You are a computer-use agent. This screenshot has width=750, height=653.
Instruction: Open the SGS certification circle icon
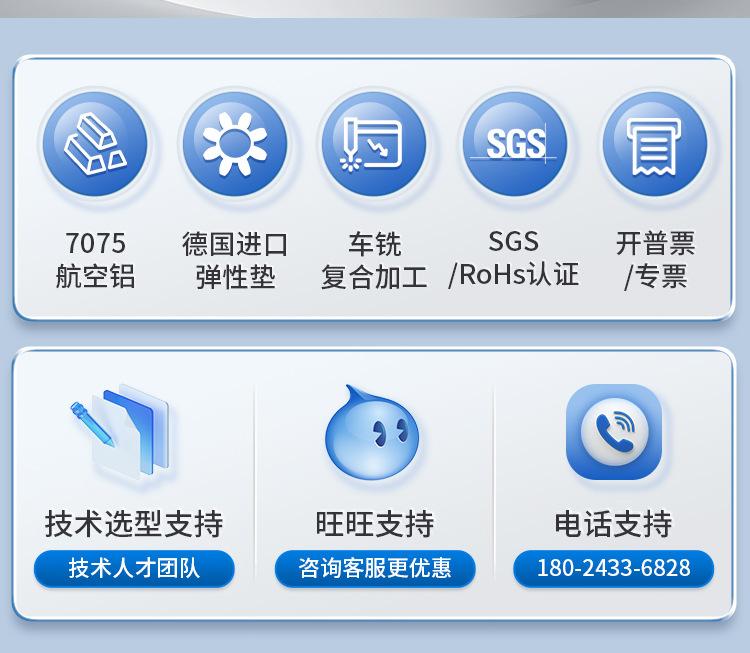click(515, 144)
